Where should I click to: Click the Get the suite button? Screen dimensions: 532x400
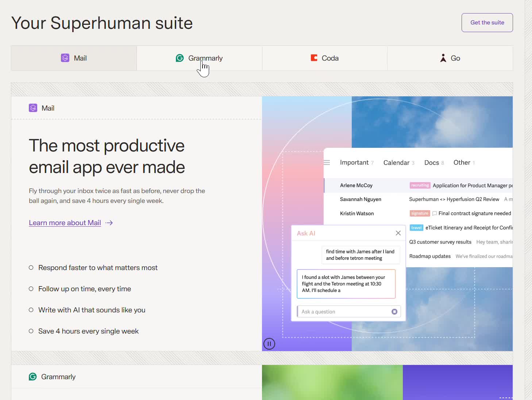point(487,23)
